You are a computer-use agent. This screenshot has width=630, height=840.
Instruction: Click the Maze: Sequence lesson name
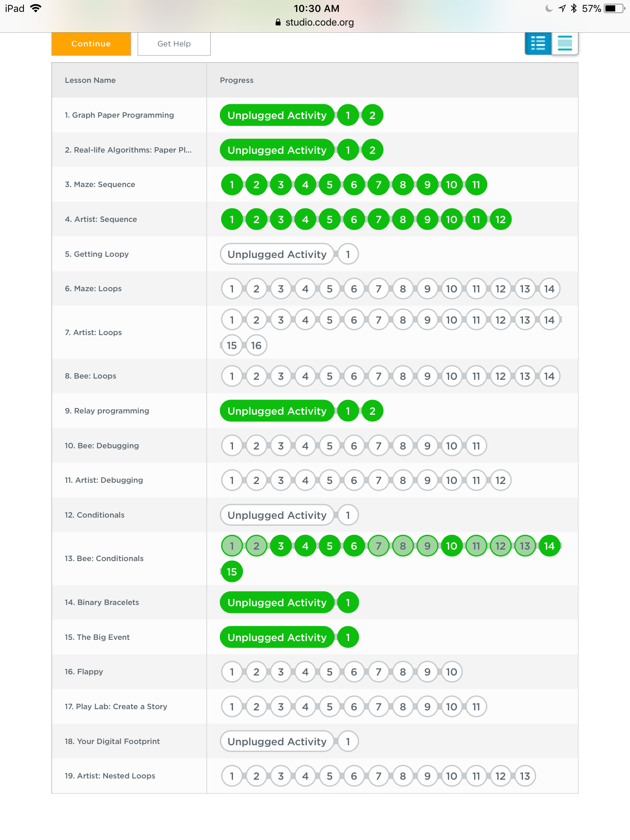(100, 185)
